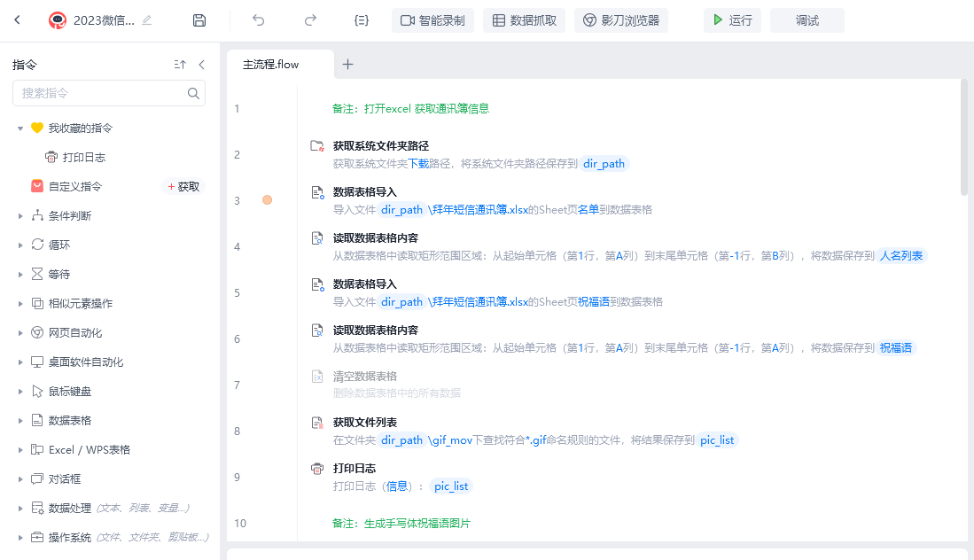Screen dimensions: 974x560
Task: Expand 循环 category
Action: (x=20, y=245)
